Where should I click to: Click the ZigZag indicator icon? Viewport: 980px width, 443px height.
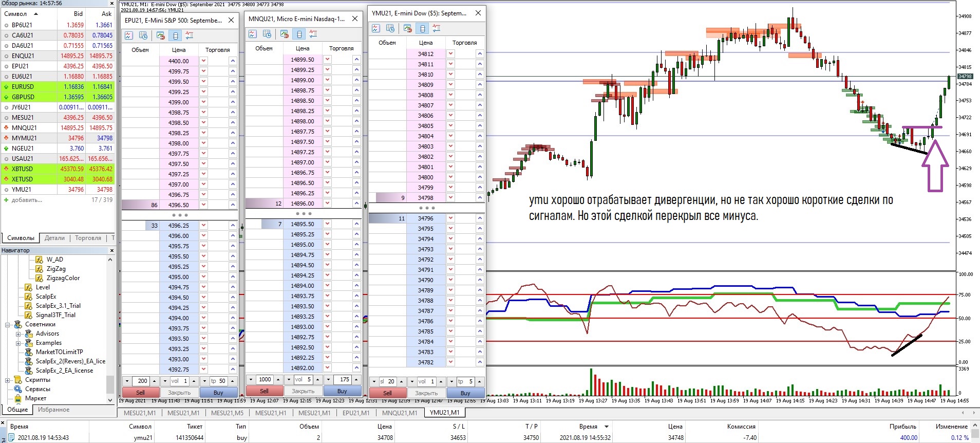coord(39,269)
